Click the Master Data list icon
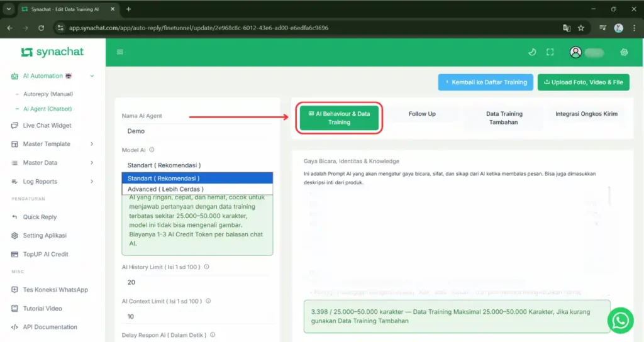 [15, 163]
